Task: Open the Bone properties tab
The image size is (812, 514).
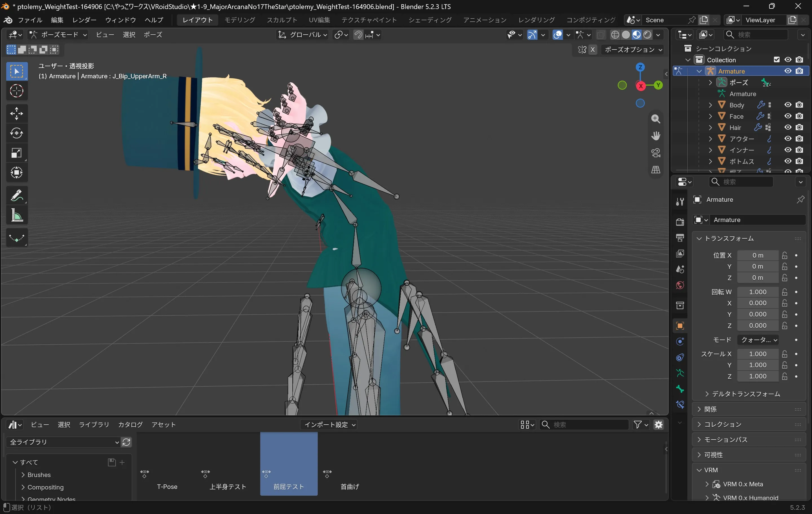Action: [680, 389]
